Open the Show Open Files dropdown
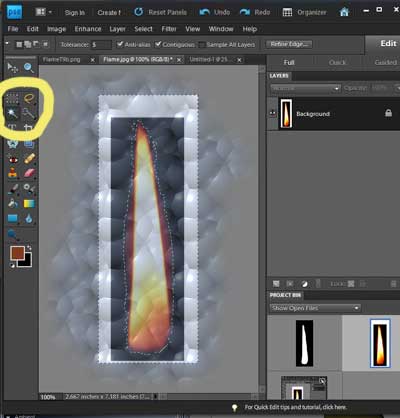This screenshot has width=400, height=418. (315, 308)
